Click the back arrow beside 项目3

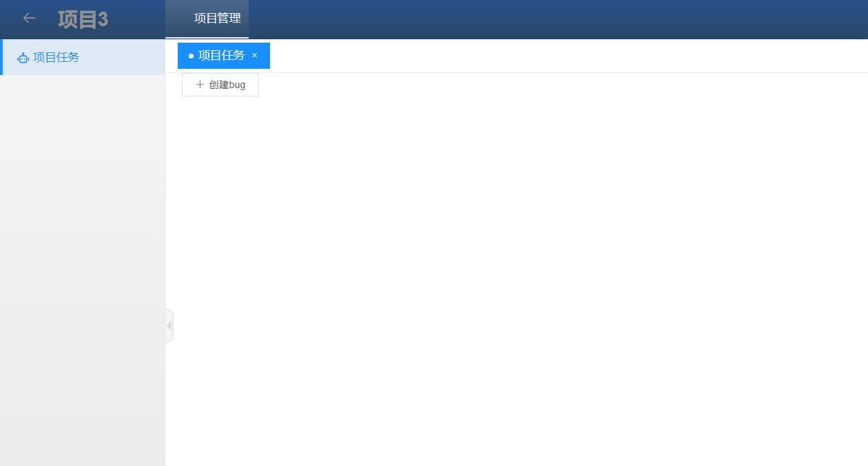coord(29,19)
